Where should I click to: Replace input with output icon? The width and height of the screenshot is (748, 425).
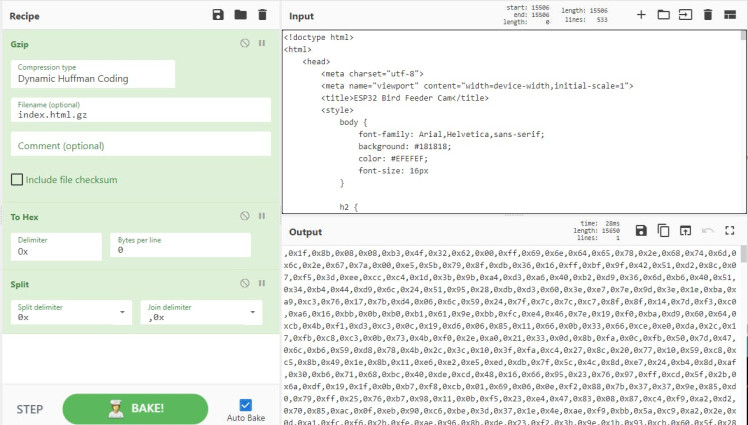pyautogui.click(x=686, y=231)
